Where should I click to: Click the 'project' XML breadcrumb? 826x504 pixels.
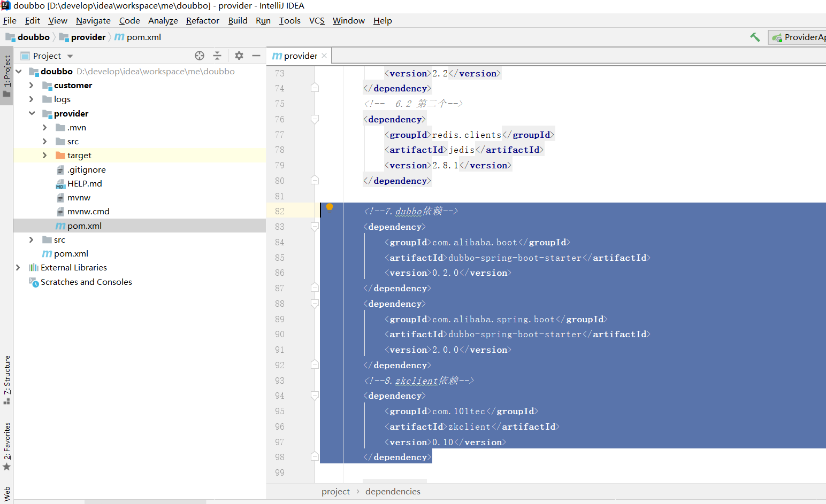click(x=335, y=491)
